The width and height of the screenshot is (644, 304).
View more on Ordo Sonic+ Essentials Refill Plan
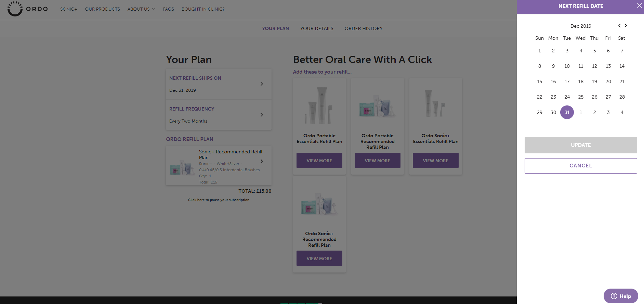pos(436,161)
